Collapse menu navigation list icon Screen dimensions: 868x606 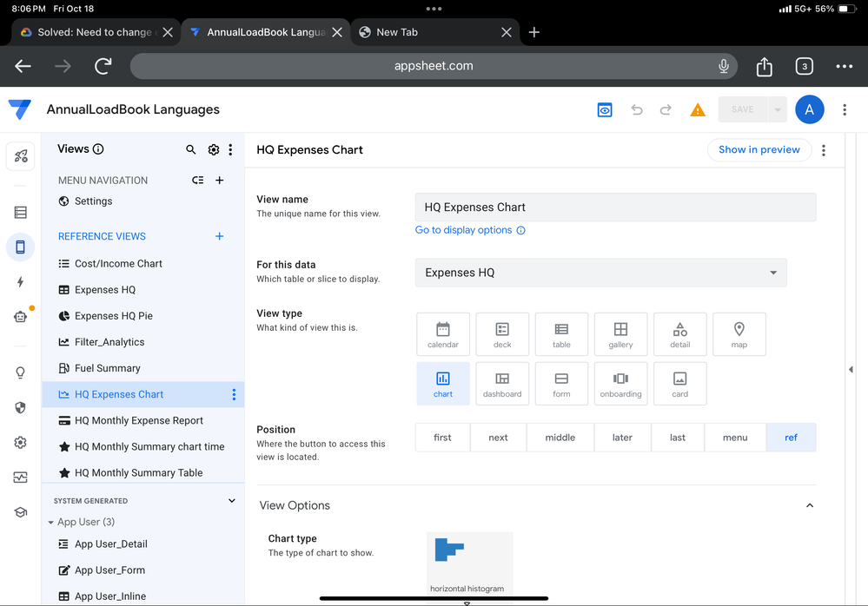pyautogui.click(x=197, y=181)
